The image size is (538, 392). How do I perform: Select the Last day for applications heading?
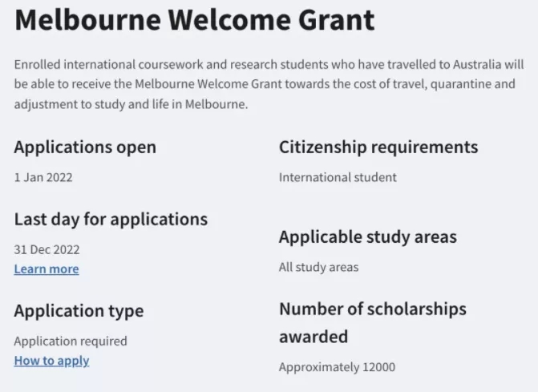click(111, 220)
